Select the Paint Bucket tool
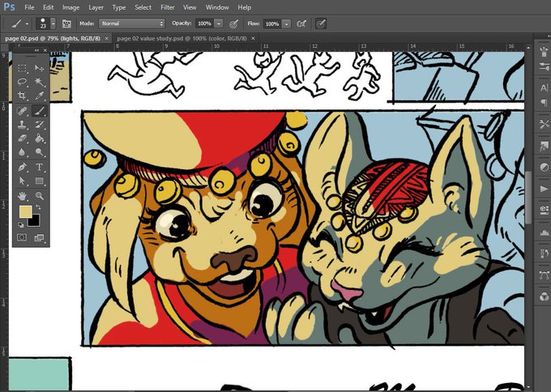551x392 pixels. tap(40, 138)
